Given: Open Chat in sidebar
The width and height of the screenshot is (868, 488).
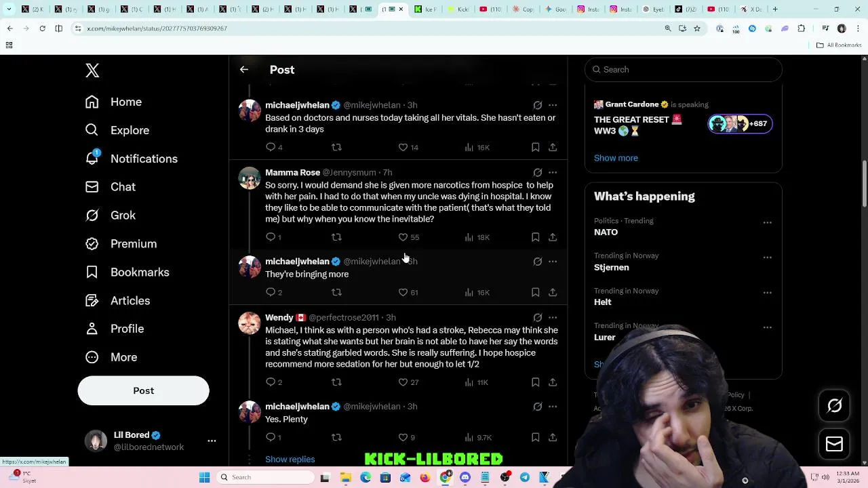Looking at the screenshot, I should (111, 187).
